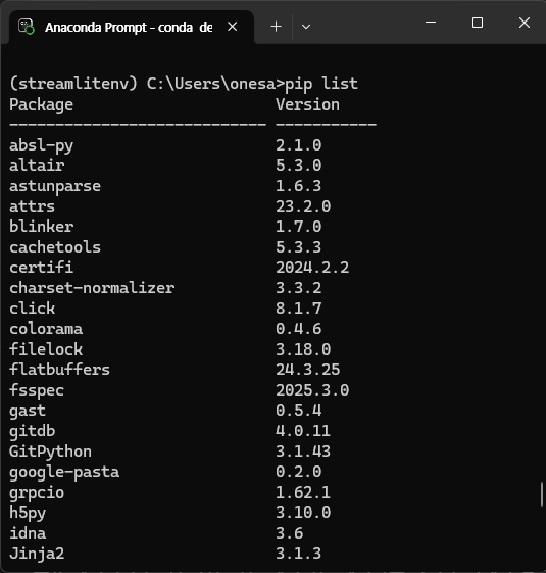Click version '3.18.0' of filelock

303,349
